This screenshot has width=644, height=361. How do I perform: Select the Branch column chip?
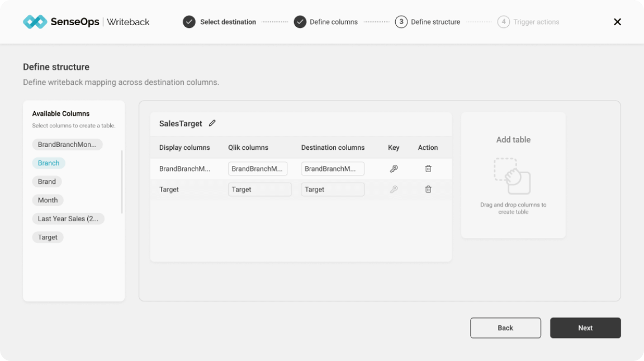coord(49,163)
